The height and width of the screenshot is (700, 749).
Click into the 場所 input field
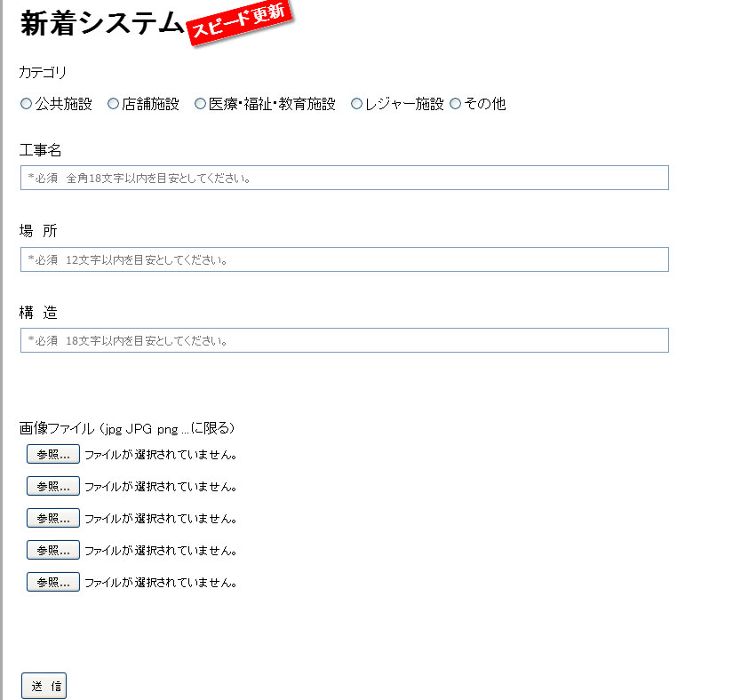[345, 259]
